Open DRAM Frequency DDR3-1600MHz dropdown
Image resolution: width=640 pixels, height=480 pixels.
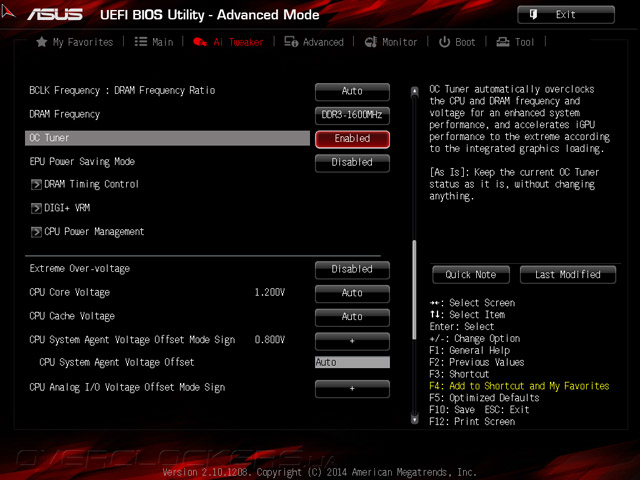tap(352, 115)
